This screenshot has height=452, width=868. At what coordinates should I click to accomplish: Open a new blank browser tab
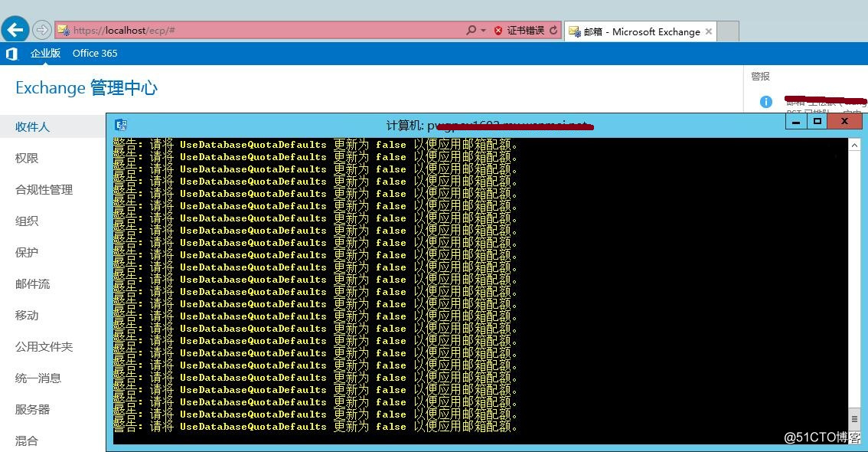[x=729, y=31]
